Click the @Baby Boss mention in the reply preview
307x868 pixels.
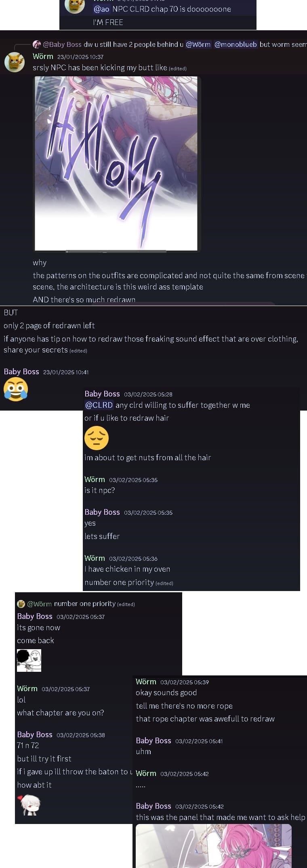(x=62, y=44)
